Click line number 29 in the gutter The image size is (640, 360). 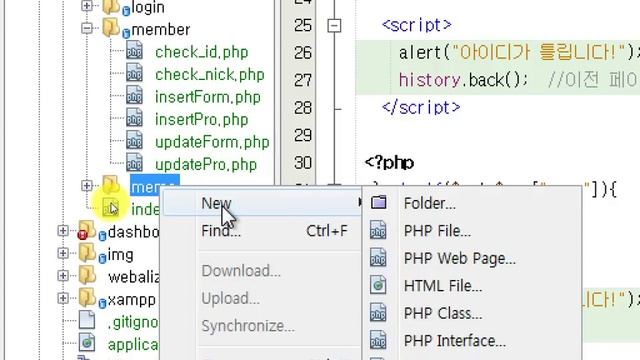[x=302, y=136]
